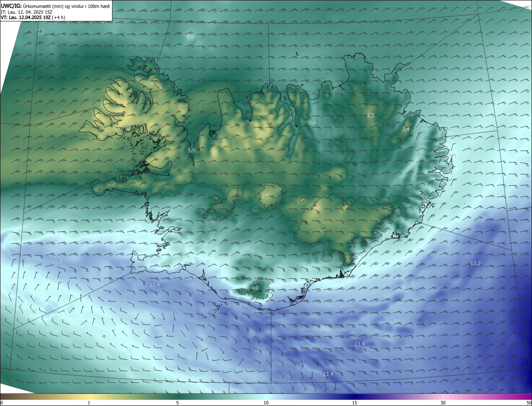
Task: Click the 11.8 value label over the sea
Action: [x=57, y=261]
